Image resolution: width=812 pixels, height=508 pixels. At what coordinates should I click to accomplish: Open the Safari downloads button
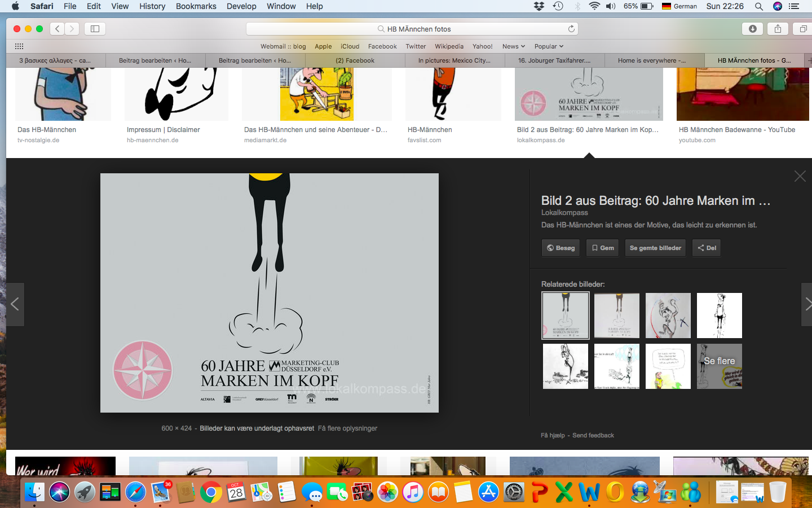tap(752, 29)
